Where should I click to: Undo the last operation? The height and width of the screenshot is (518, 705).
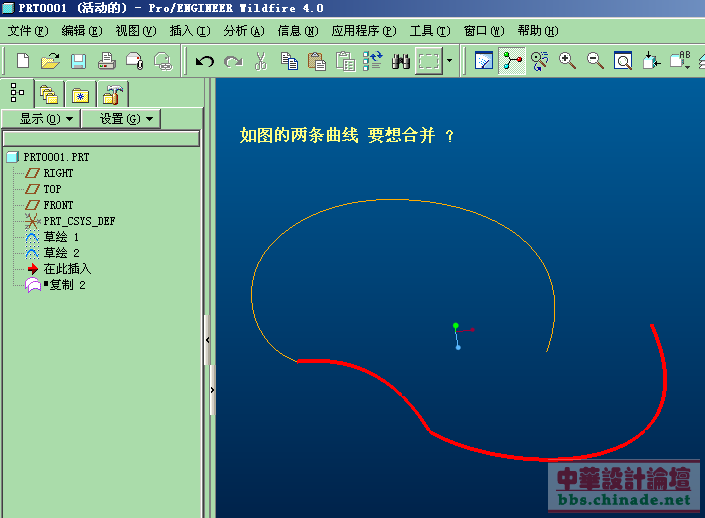(x=205, y=61)
